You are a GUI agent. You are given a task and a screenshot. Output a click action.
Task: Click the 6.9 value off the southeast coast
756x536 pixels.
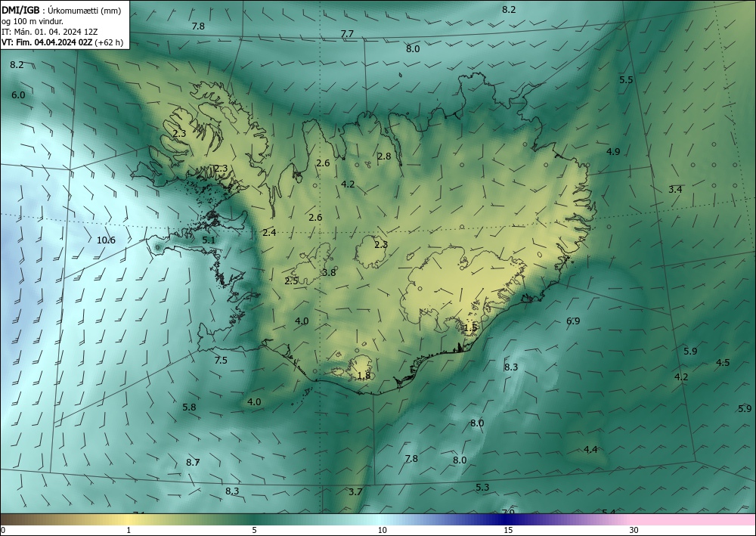click(x=573, y=321)
